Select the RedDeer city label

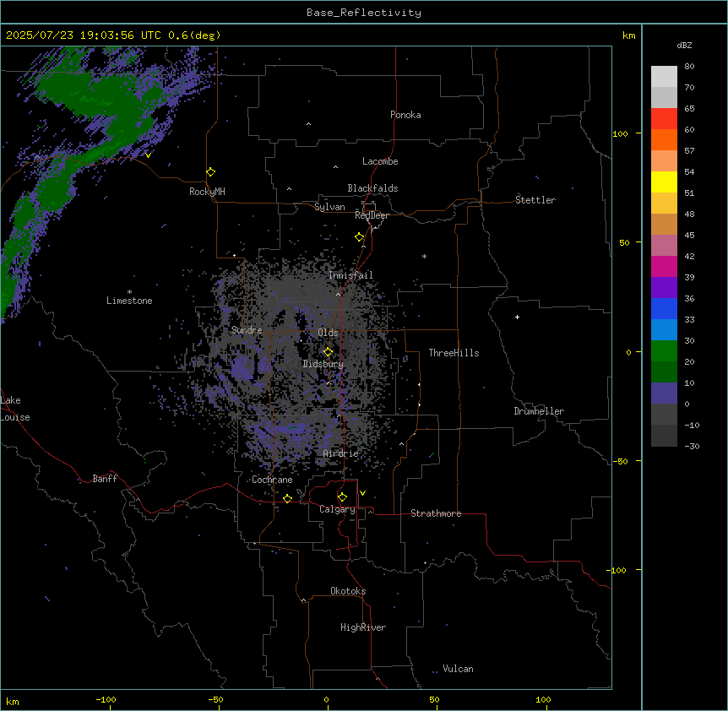click(x=372, y=215)
